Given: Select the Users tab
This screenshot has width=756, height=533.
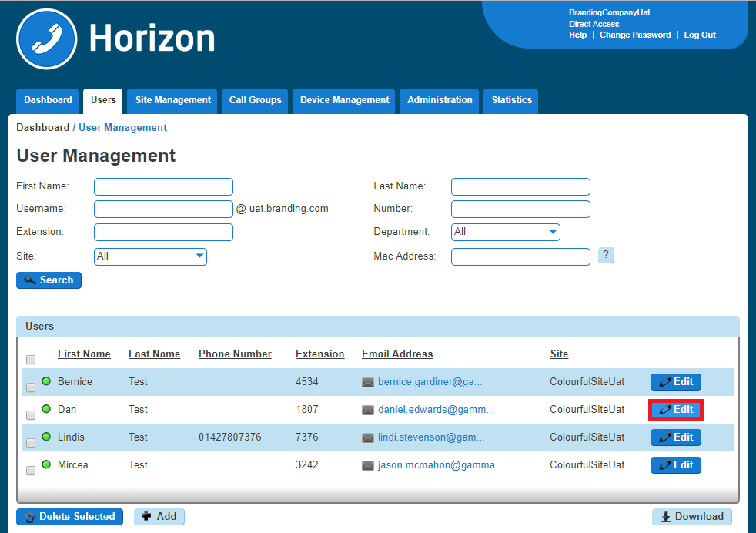Looking at the screenshot, I should (103, 100).
